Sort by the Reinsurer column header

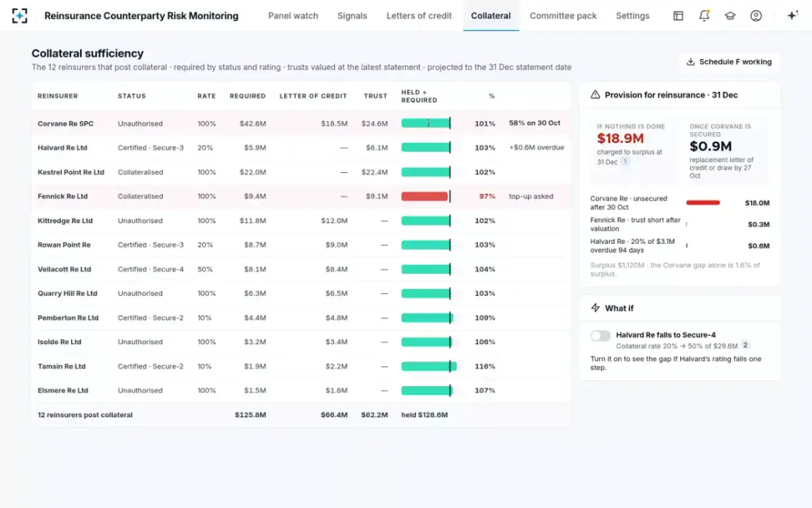tap(58, 96)
